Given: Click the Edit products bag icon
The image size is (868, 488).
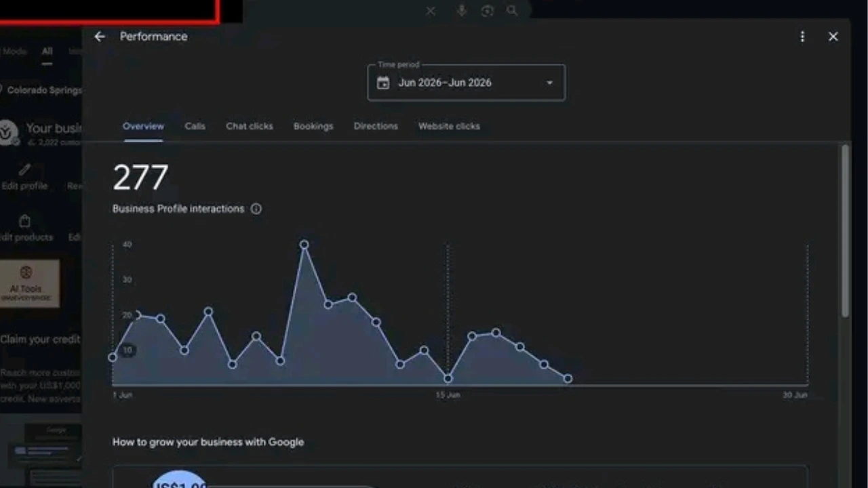Looking at the screenshot, I should 25,221.
